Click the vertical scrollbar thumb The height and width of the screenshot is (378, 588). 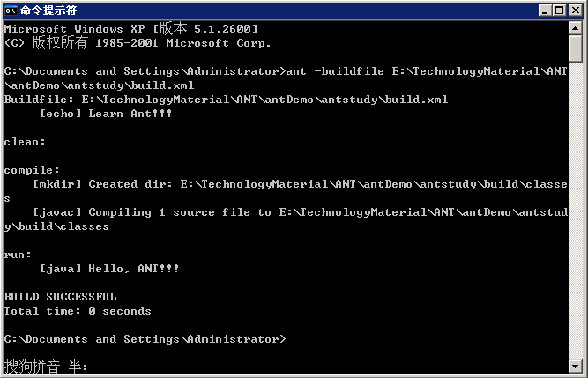click(x=575, y=50)
